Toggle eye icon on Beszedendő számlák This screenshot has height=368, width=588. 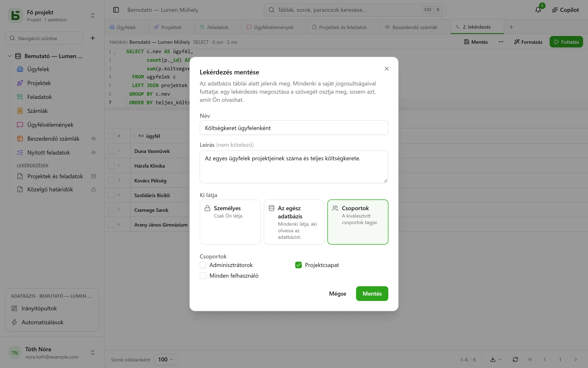click(x=93, y=138)
